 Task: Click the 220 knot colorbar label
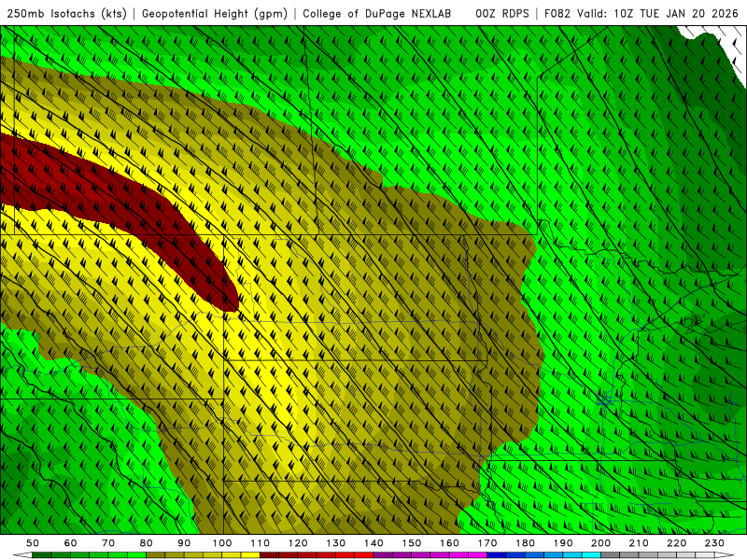click(x=676, y=543)
